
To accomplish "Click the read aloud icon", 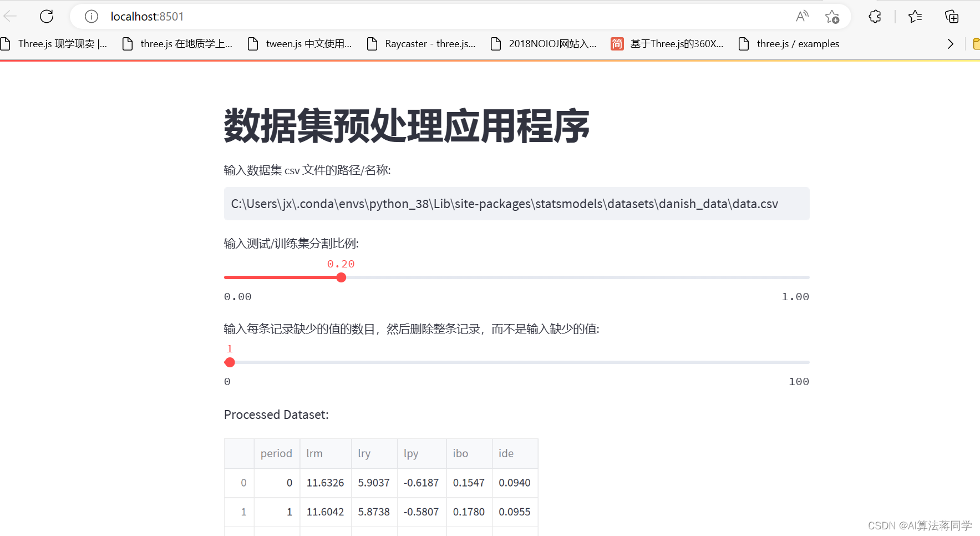I will (802, 17).
